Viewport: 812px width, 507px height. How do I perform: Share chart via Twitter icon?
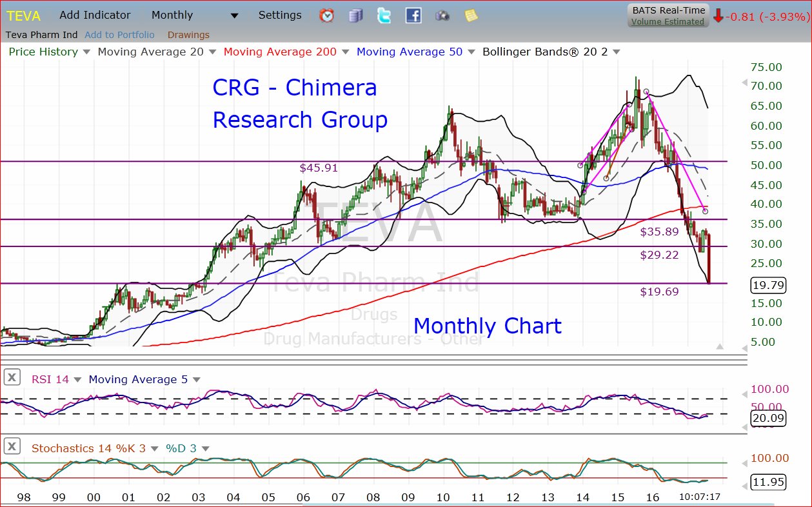pyautogui.click(x=384, y=15)
